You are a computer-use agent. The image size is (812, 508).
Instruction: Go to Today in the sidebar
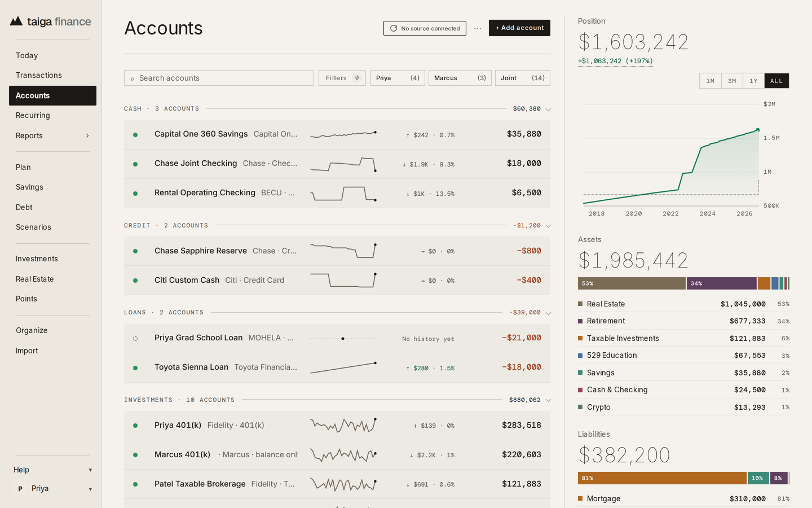52,55
